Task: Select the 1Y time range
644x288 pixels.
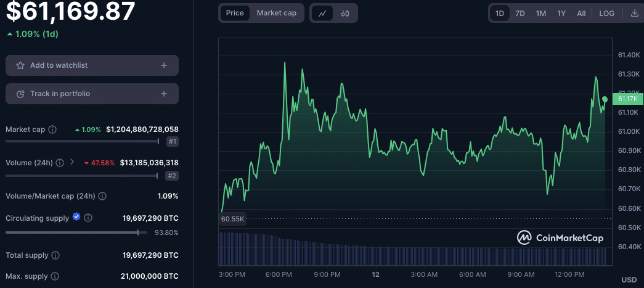Action: pos(561,13)
